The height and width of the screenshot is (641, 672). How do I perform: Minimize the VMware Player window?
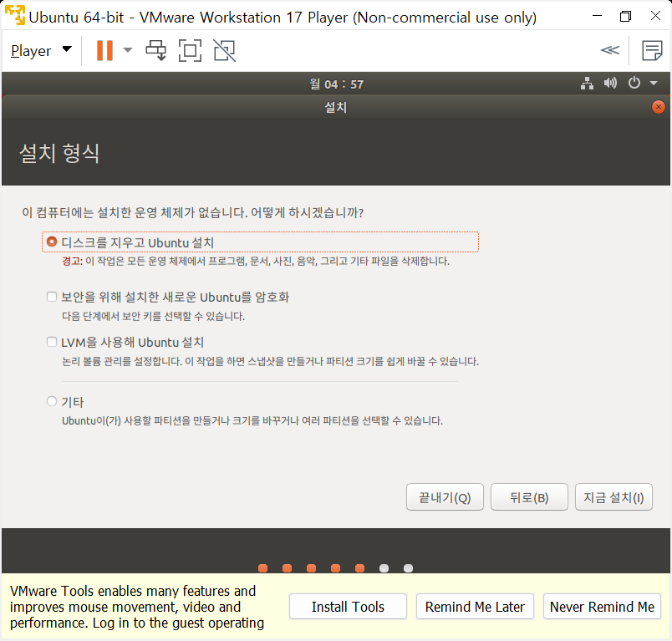click(597, 16)
